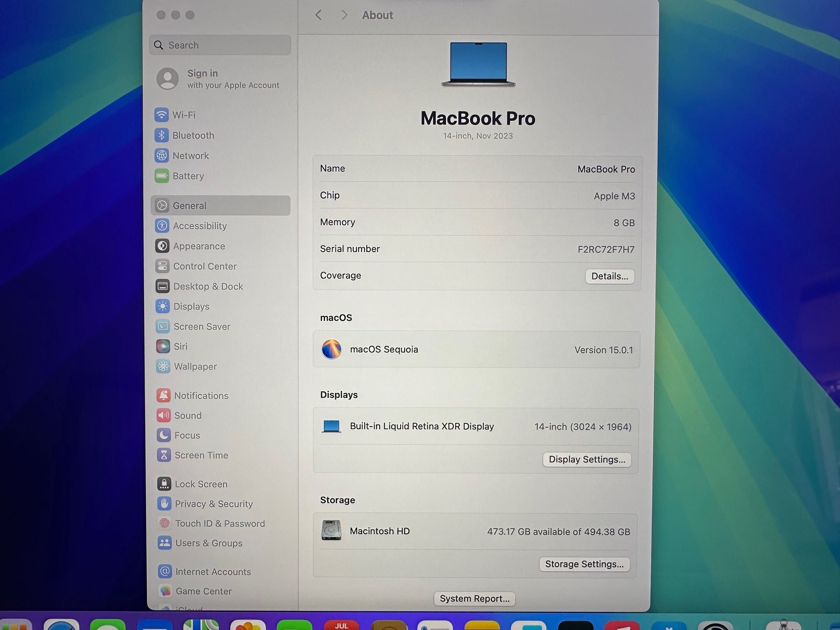
Task: Click the MacBook Pro image at top
Action: click(x=478, y=65)
